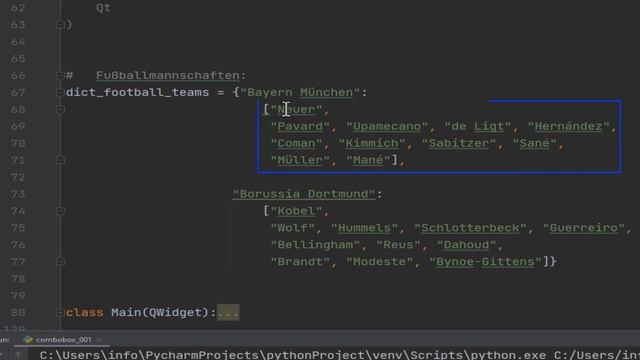Click the "Bellingham" string

tap(315, 245)
